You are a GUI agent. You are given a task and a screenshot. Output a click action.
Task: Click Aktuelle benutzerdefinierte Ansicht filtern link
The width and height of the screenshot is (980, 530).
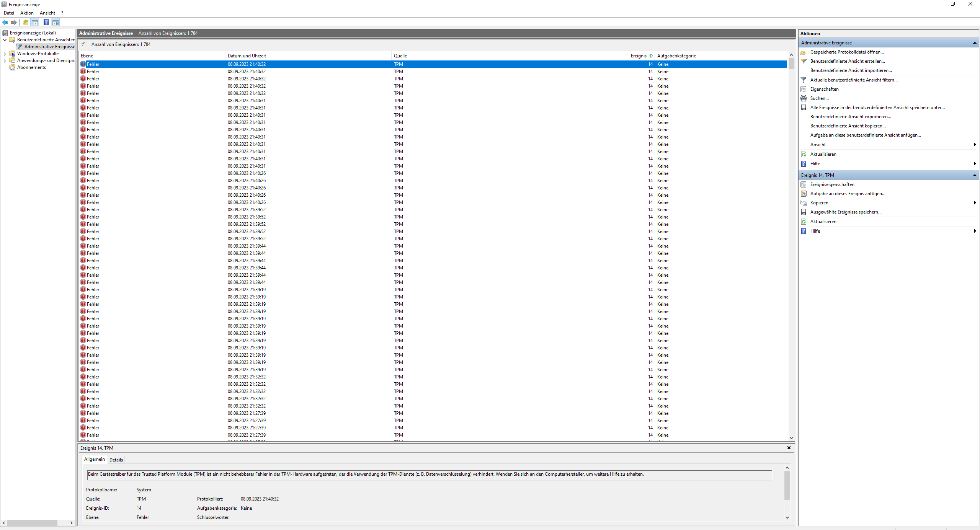854,80
